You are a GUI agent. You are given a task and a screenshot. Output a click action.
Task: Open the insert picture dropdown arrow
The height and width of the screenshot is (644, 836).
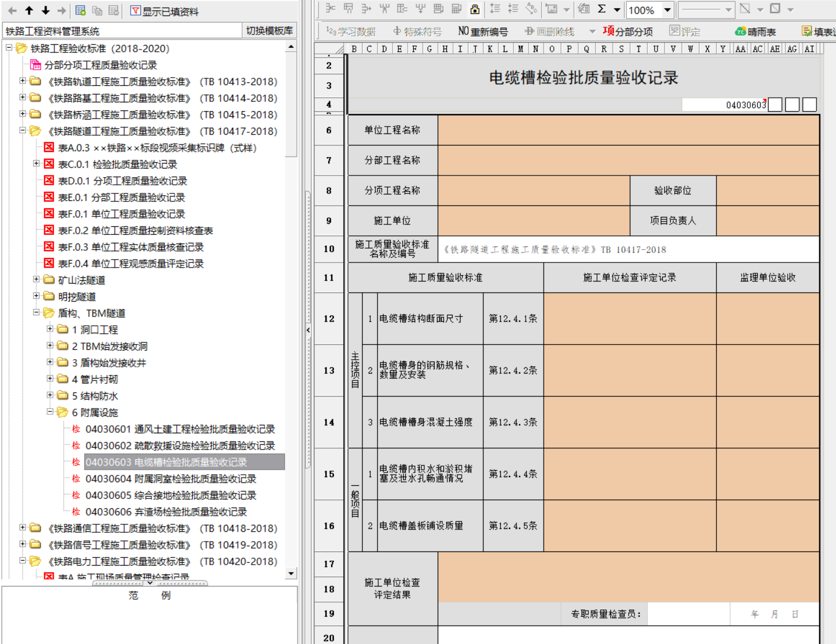click(567, 9)
